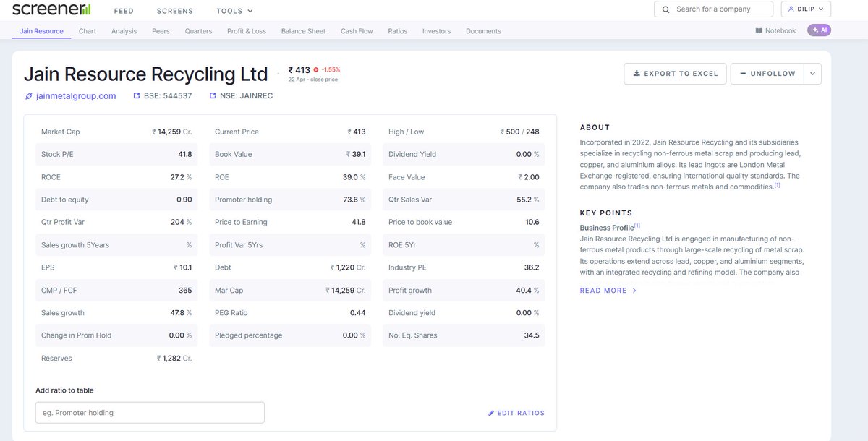Click the pencil icon beside Edit Ratios
868x441 pixels.
point(491,414)
